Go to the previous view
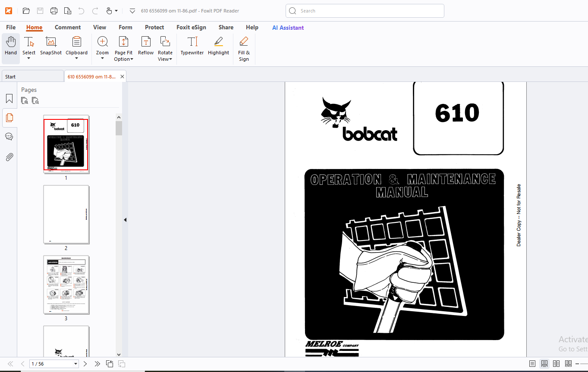This screenshot has width=588, height=372. tap(110, 364)
